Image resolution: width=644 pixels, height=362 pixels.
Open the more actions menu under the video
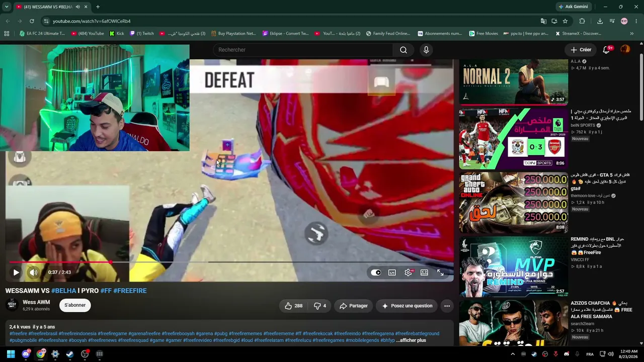(x=447, y=306)
